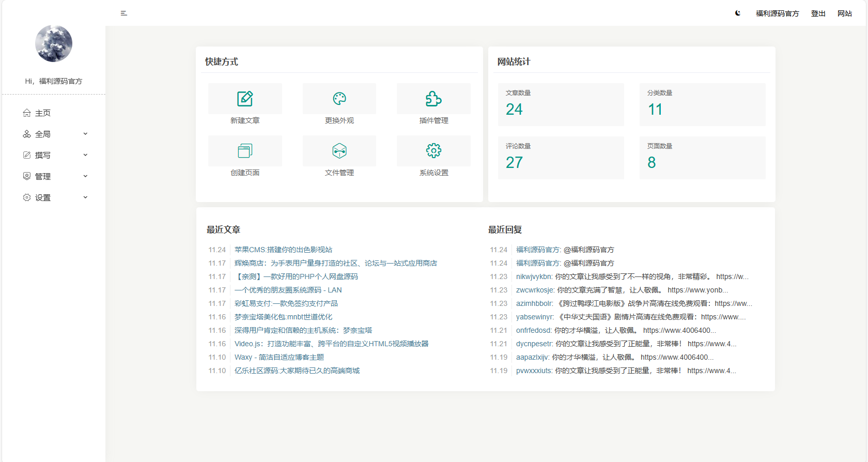The width and height of the screenshot is (868, 462).
Task: Open the Waxy 简洁自适应博客主题 article
Action: [279, 357]
